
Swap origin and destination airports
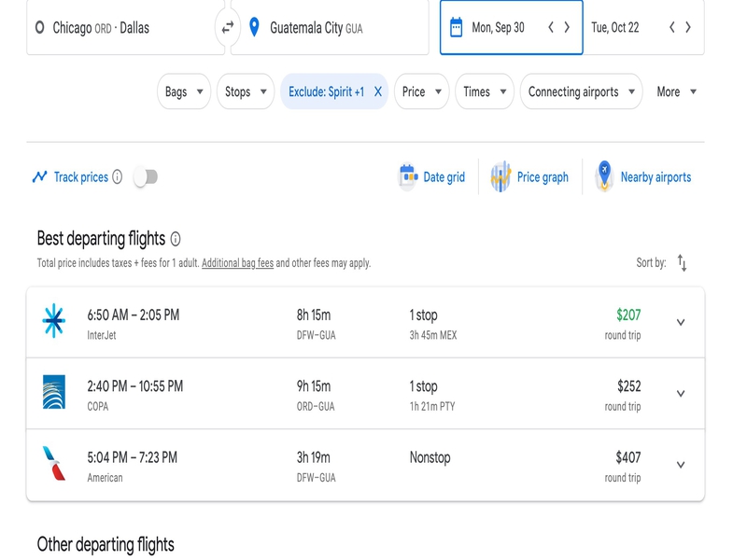coord(228,28)
